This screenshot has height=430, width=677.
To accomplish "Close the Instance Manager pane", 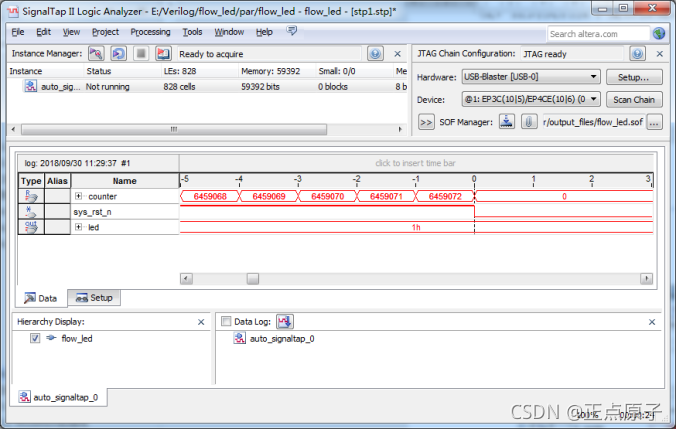I will click(398, 54).
